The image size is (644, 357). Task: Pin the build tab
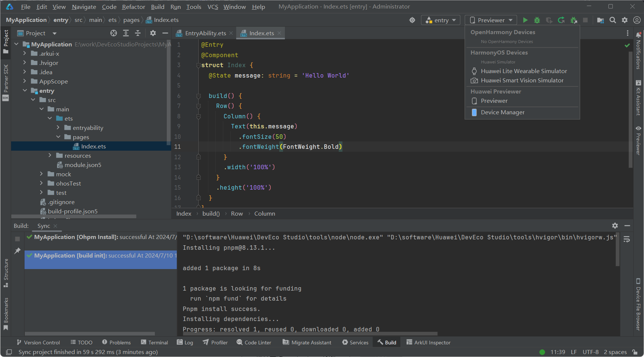coord(17,251)
